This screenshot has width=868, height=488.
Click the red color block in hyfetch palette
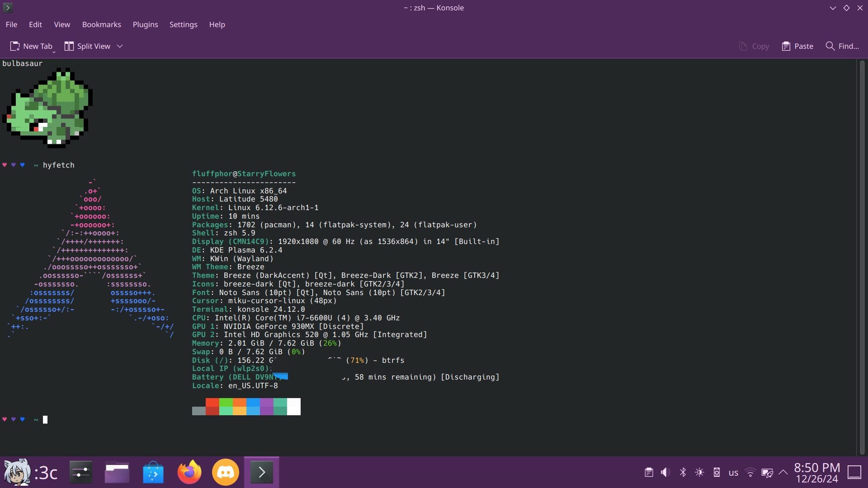212,407
